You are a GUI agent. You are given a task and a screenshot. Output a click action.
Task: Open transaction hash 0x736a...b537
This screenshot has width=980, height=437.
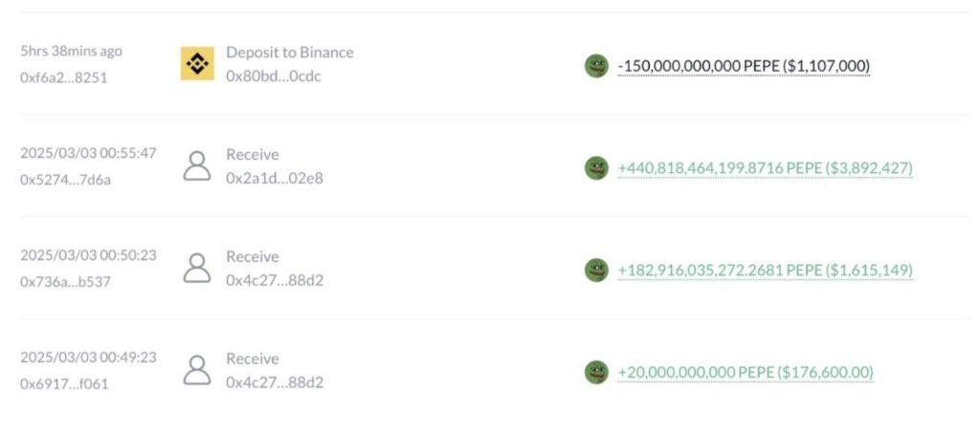tap(66, 282)
